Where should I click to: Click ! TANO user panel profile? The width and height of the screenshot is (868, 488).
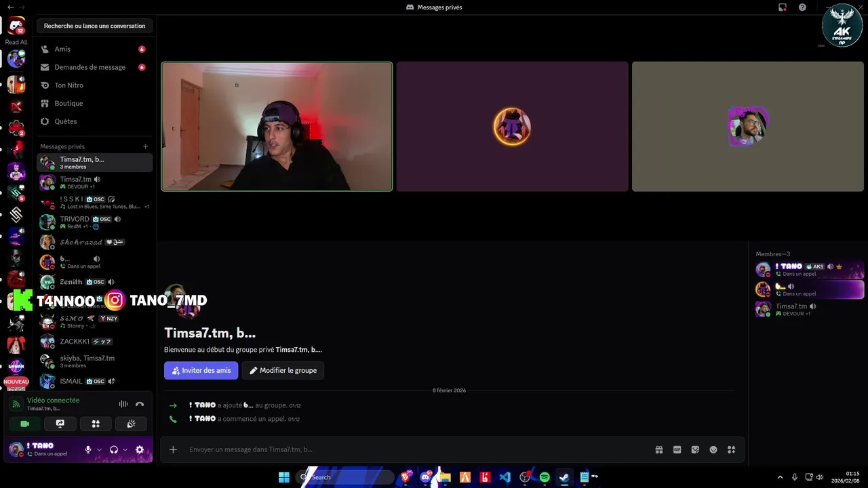(x=42, y=449)
